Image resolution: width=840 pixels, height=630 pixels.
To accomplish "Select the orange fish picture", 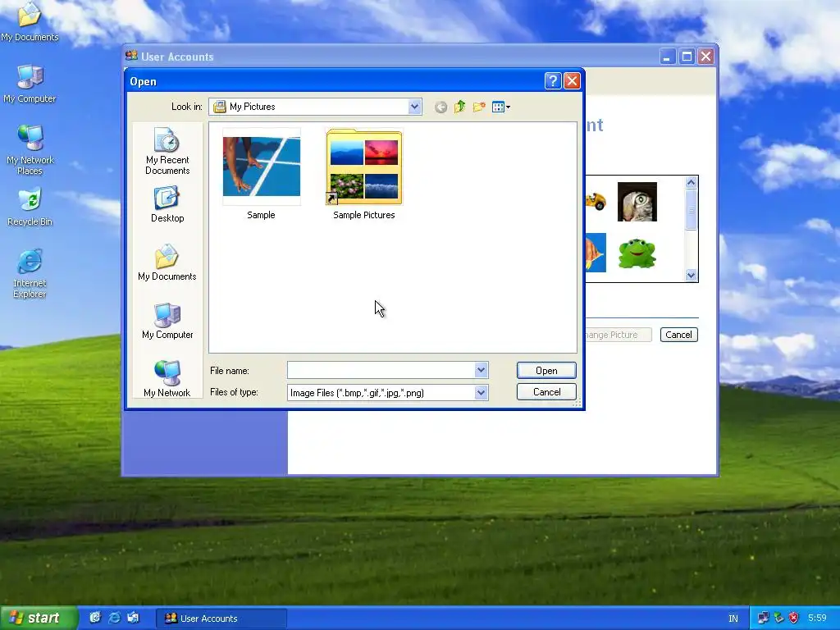I will pyautogui.click(x=596, y=253).
